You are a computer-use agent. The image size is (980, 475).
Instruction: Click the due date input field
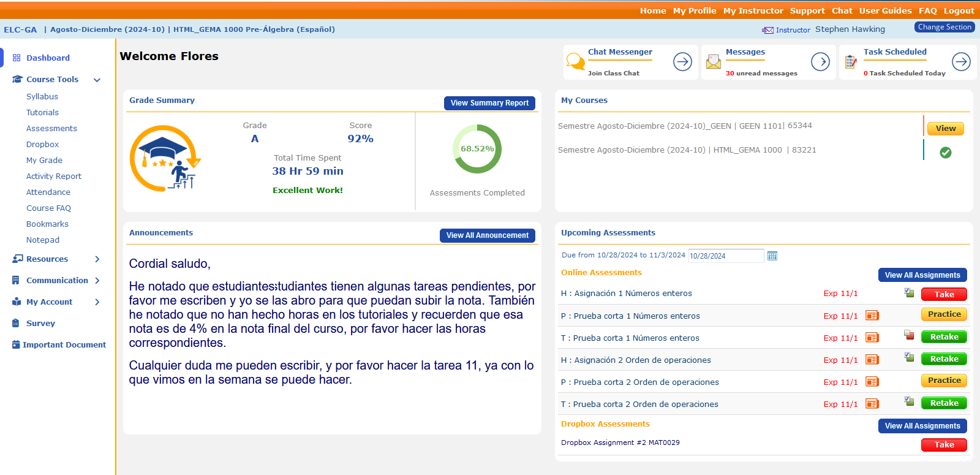726,256
